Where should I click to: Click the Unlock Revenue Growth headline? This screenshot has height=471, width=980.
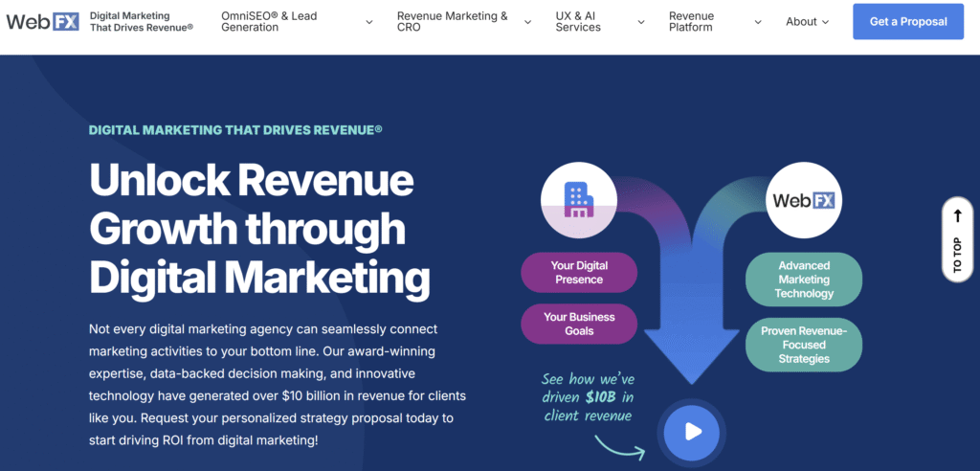(259, 229)
